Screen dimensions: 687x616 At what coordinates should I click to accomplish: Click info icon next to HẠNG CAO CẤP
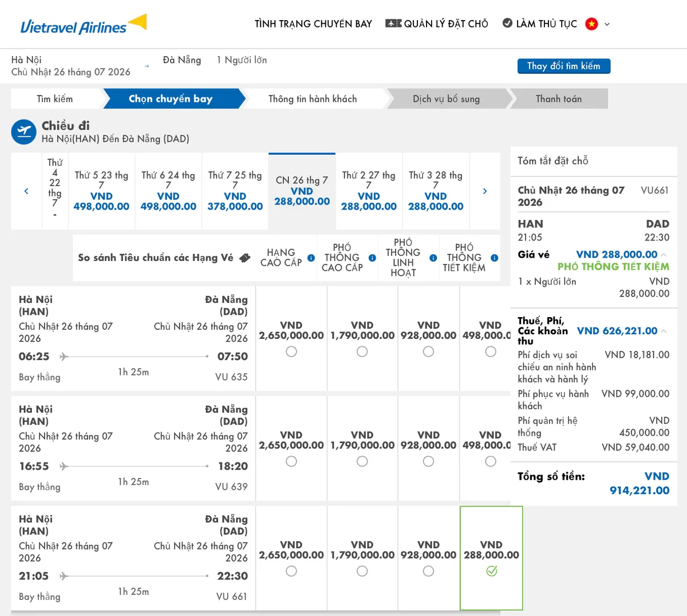311,258
